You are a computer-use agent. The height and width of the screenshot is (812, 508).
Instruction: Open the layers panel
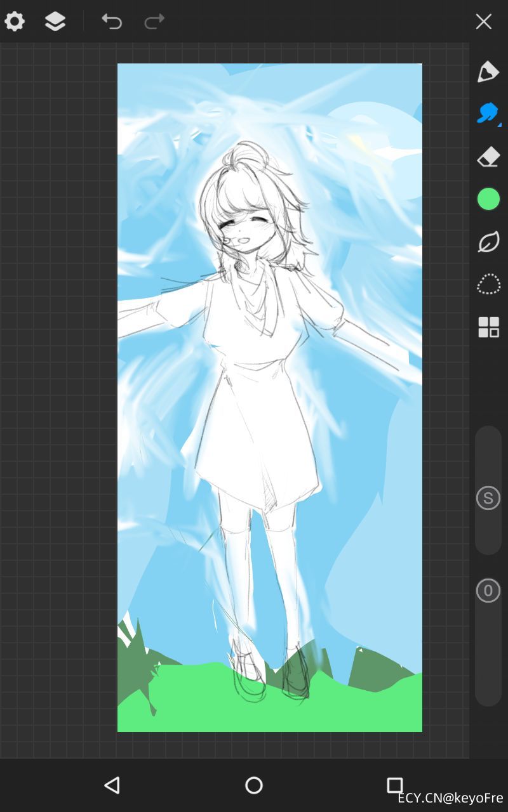pos(55,21)
